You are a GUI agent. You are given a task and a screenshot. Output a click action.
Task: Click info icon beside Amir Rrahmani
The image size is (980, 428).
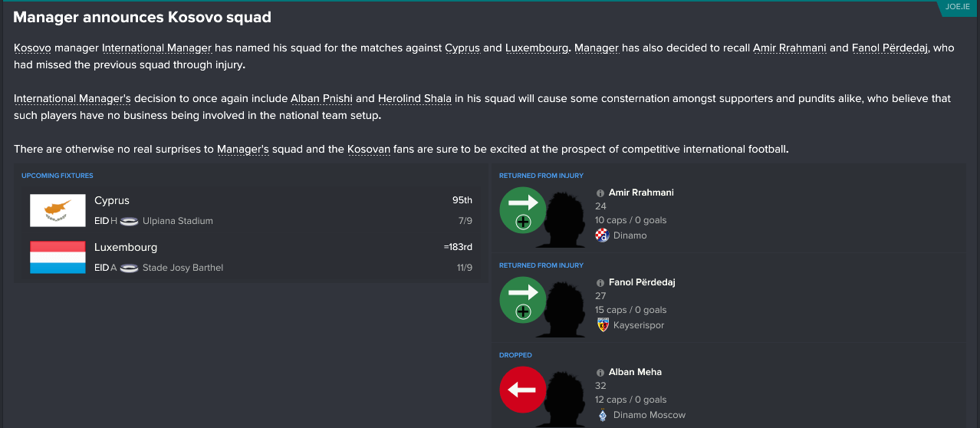click(600, 193)
